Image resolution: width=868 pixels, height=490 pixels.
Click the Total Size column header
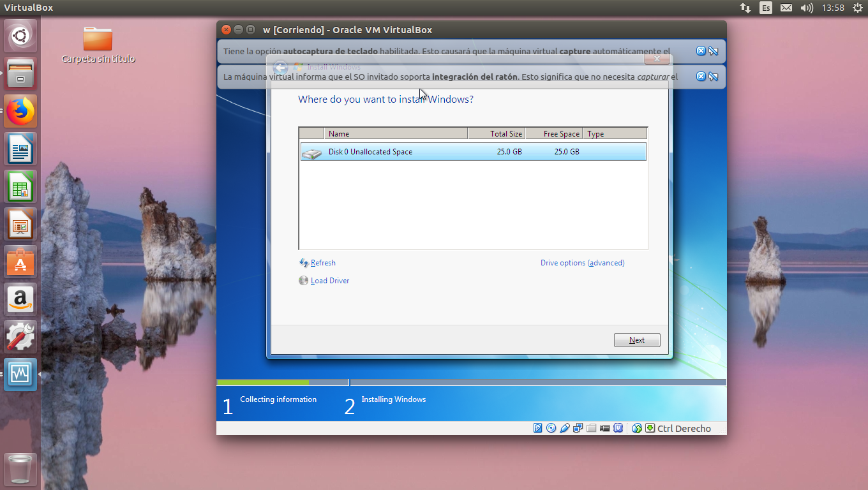coord(497,133)
